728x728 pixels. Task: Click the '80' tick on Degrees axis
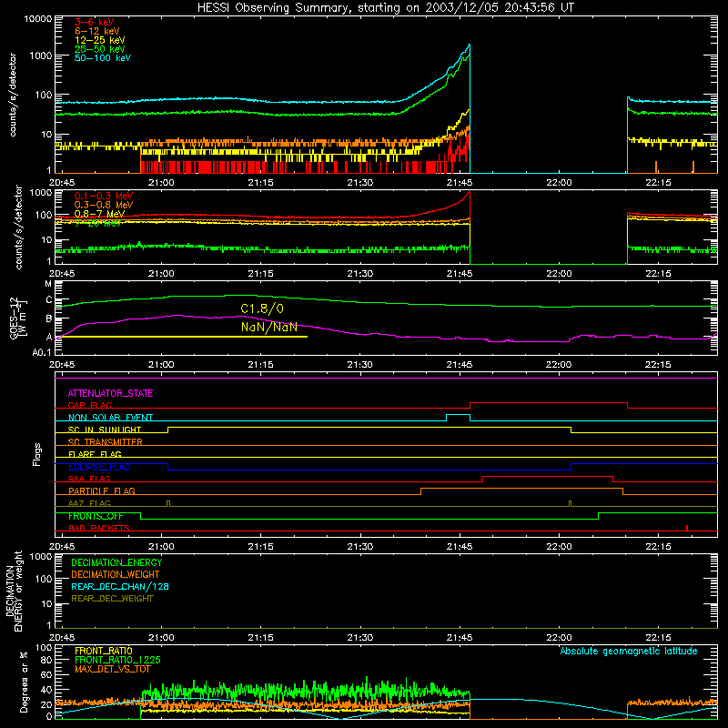pyautogui.click(x=46, y=661)
